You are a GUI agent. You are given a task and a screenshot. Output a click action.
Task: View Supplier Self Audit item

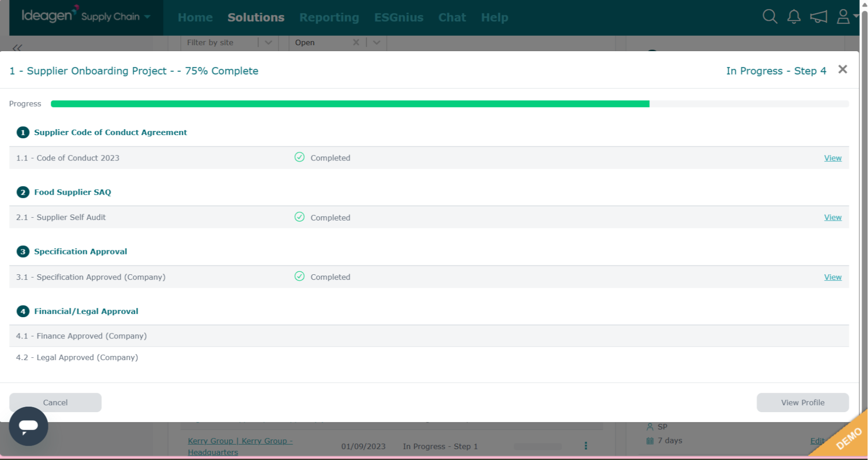[833, 217]
